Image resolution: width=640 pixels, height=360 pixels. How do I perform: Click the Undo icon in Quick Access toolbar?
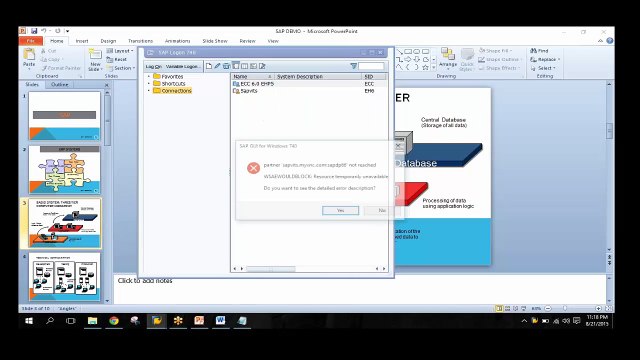[x=43, y=31]
